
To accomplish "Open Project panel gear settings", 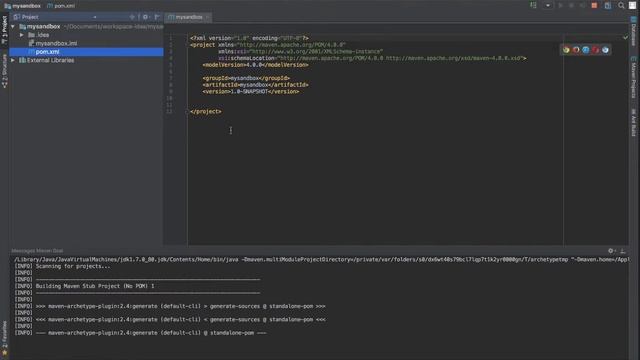I will [x=146, y=17].
